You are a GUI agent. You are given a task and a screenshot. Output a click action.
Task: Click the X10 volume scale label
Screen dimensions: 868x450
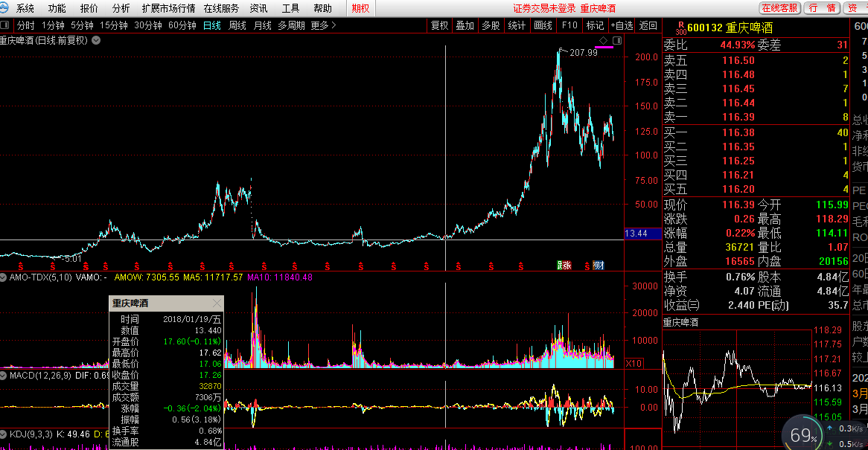(x=634, y=364)
